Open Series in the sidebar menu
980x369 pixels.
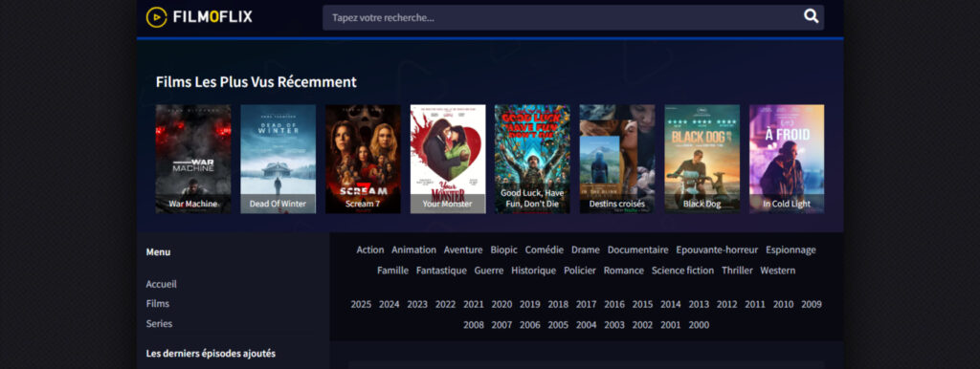(160, 323)
